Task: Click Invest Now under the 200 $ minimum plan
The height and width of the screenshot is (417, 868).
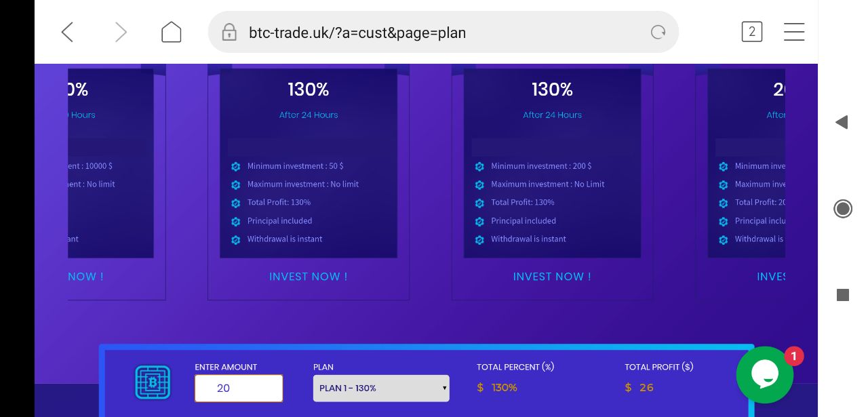Action: coord(552,277)
